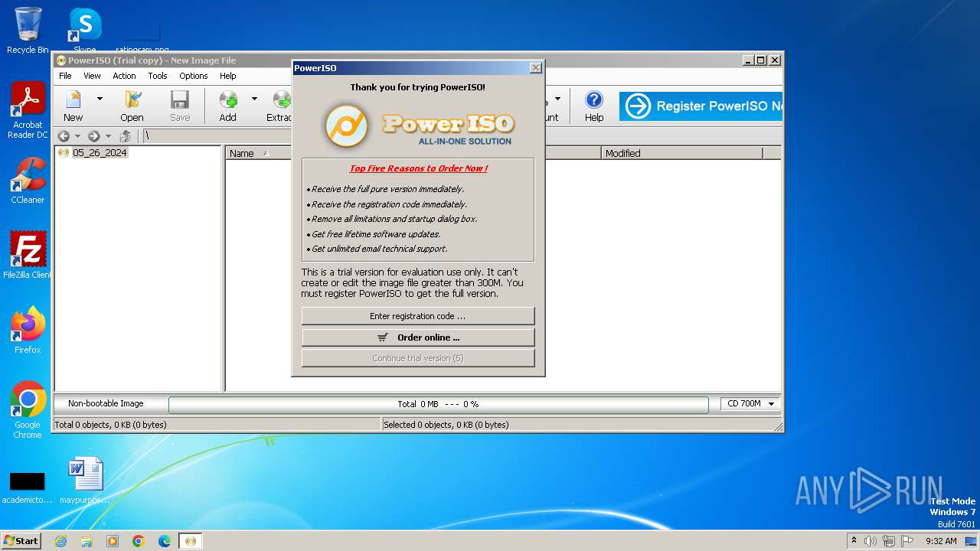Sort by the Name column header
The width and height of the screenshot is (980, 551).
(258, 153)
